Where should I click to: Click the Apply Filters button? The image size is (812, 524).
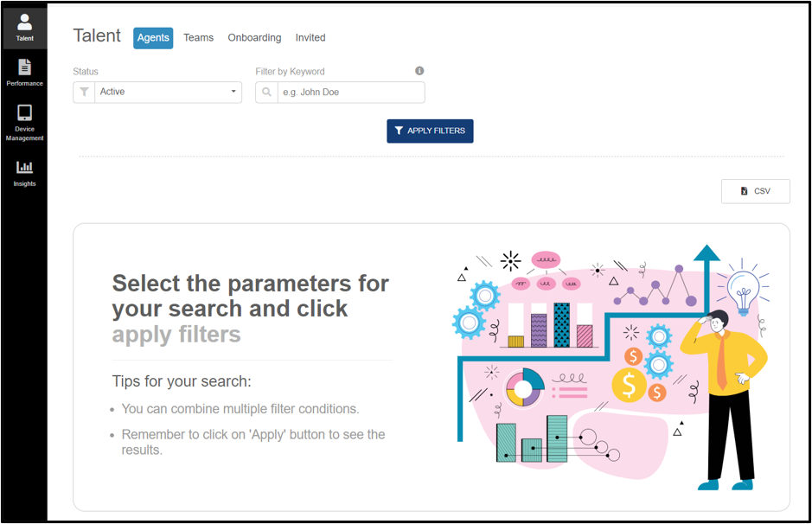(x=430, y=131)
